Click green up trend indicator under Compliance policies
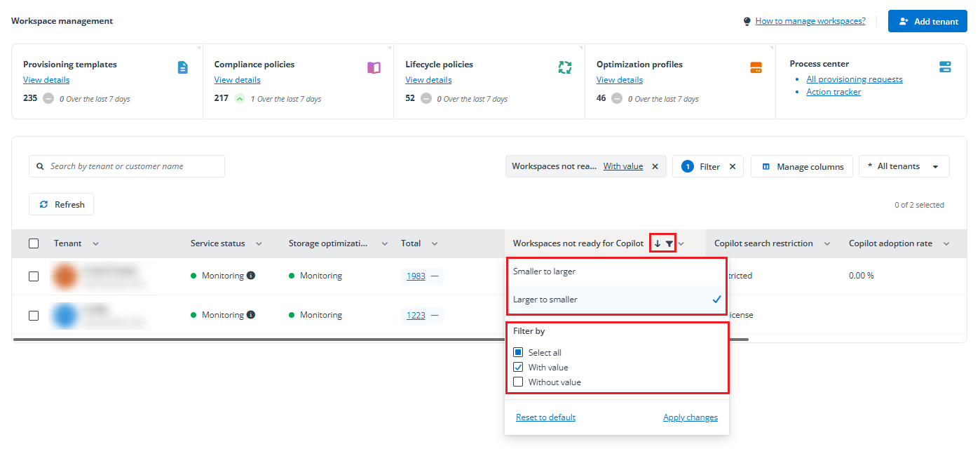 click(240, 98)
